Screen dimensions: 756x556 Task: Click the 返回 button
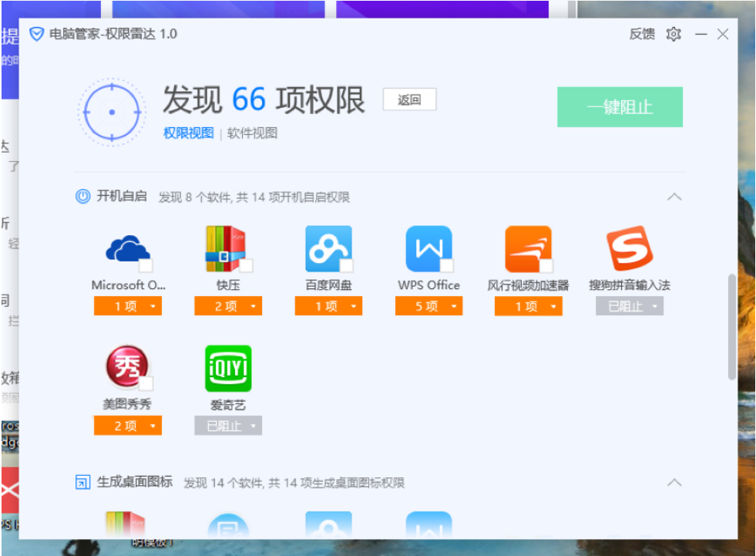pos(409,99)
